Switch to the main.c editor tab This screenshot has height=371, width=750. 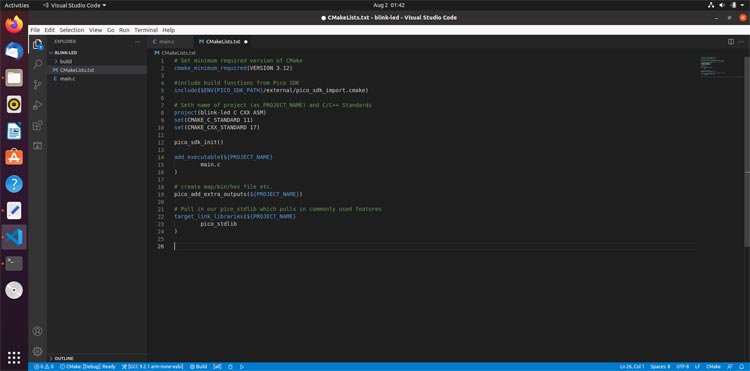(170, 42)
